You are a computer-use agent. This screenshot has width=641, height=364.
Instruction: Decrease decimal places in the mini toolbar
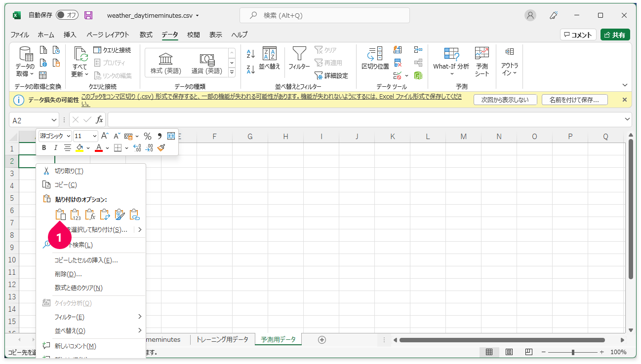pos(149,147)
